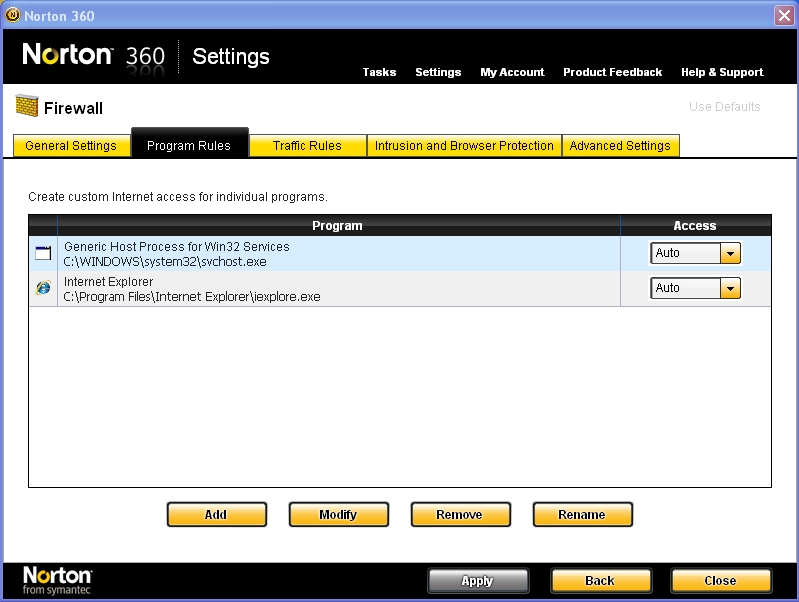This screenshot has width=799, height=602.
Task: Click the Apply button
Action: pos(478,581)
